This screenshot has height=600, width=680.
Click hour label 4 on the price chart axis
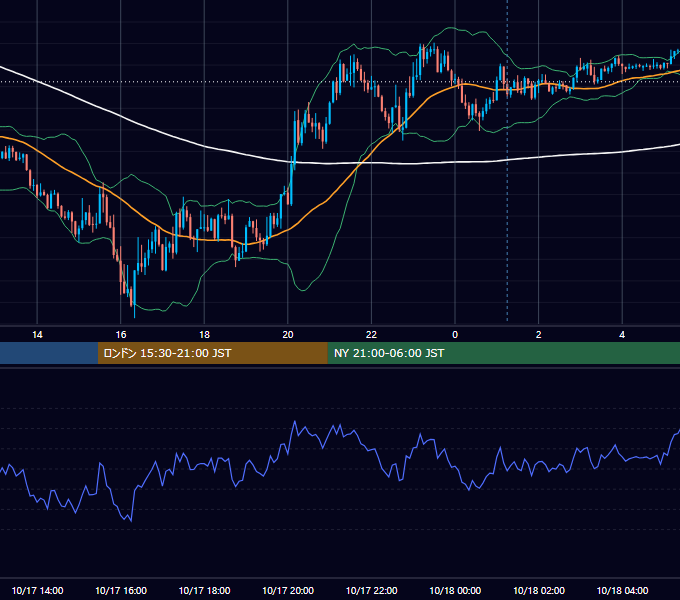pyautogui.click(x=622, y=335)
